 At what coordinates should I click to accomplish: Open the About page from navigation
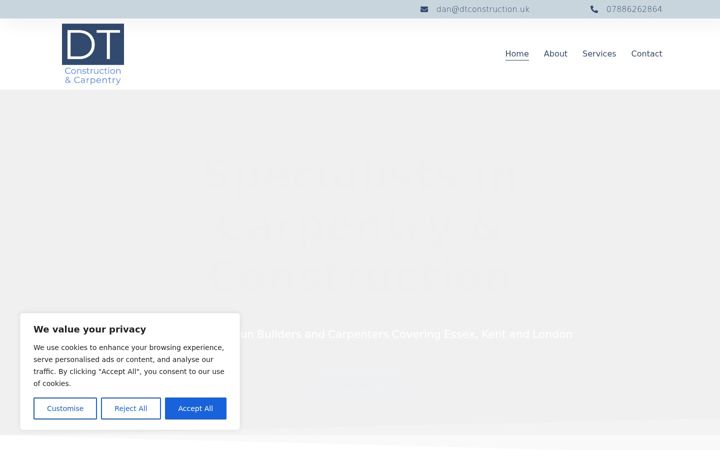[x=555, y=54]
